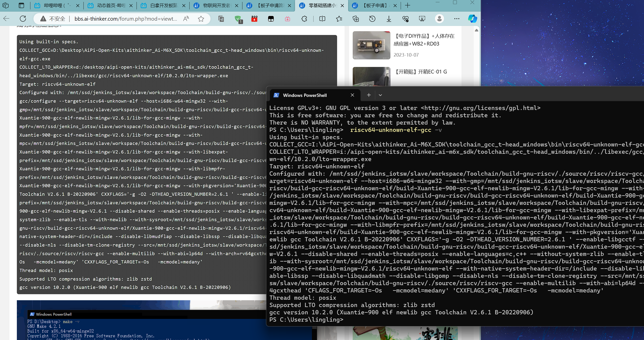The height and width of the screenshot is (340, 644).
Task: Open the red video downloader extension
Action: (254, 19)
